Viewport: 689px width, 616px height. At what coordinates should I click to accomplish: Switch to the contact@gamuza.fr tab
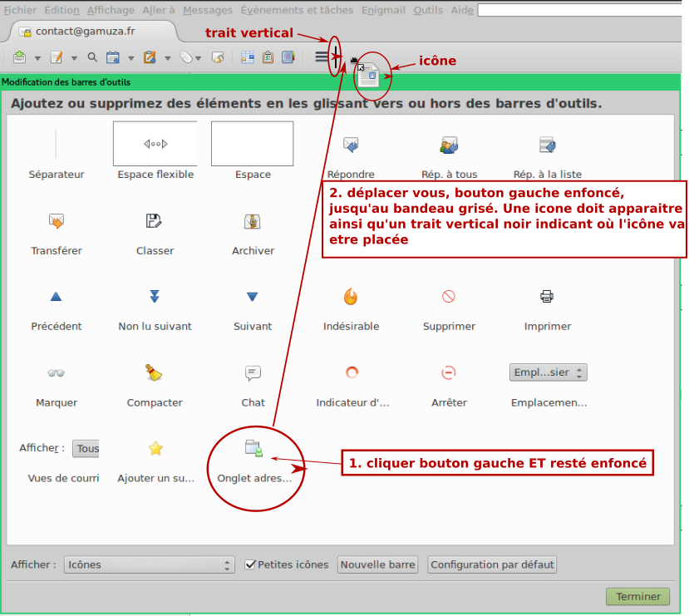tap(85, 32)
